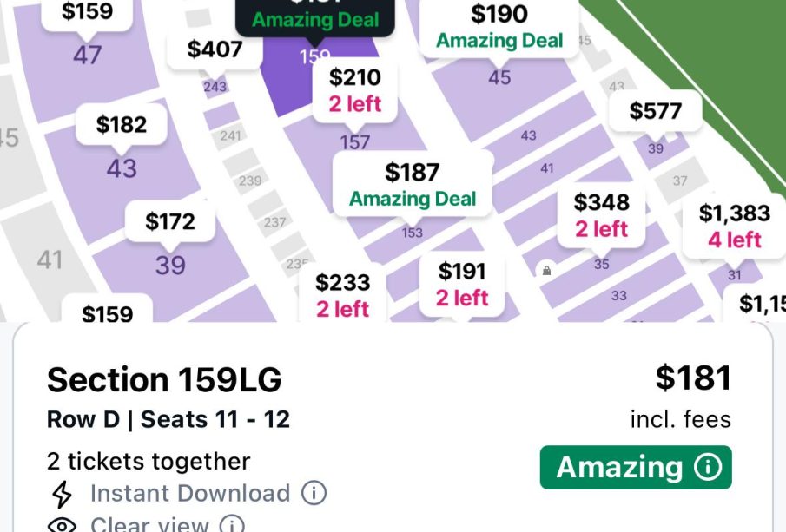Click the info icon beside Clear view
Screen dimensions: 786x532
click(x=232, y=524)
